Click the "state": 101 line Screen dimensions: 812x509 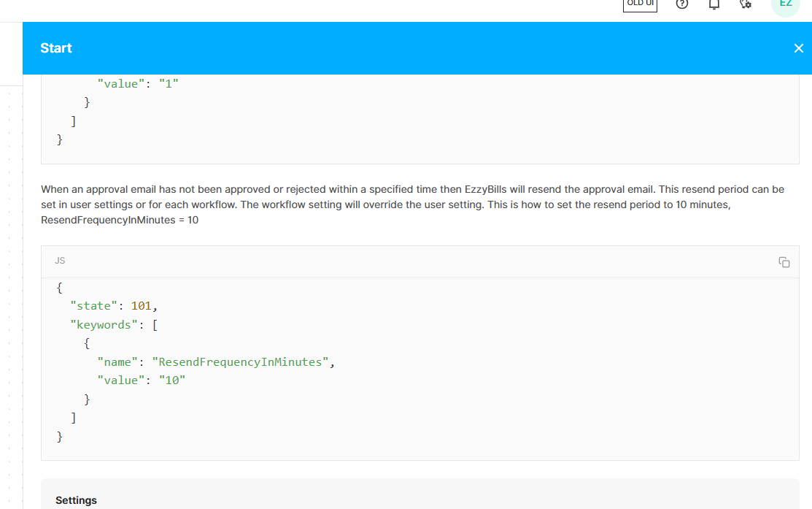coord(113,306)
